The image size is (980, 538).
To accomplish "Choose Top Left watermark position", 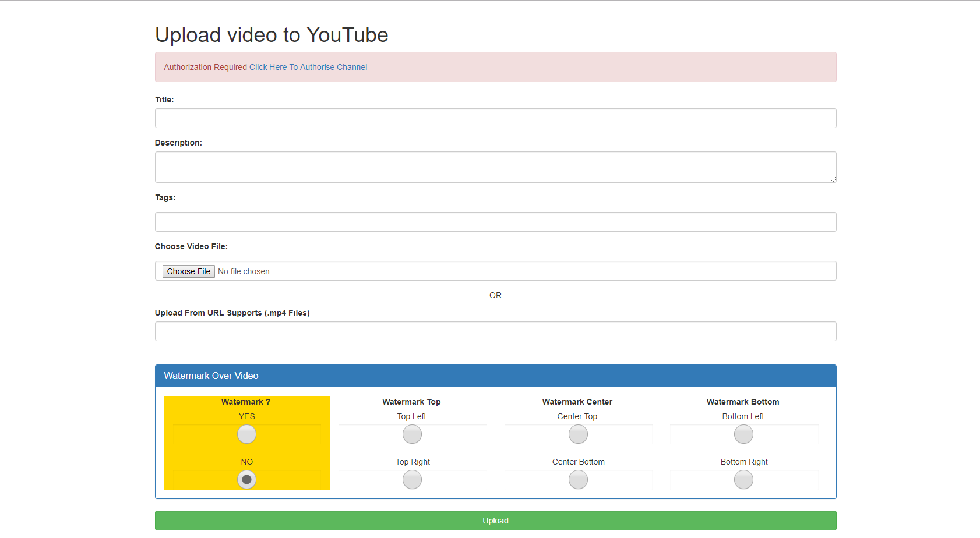I will pyautogui.click(x=412, y=434).
